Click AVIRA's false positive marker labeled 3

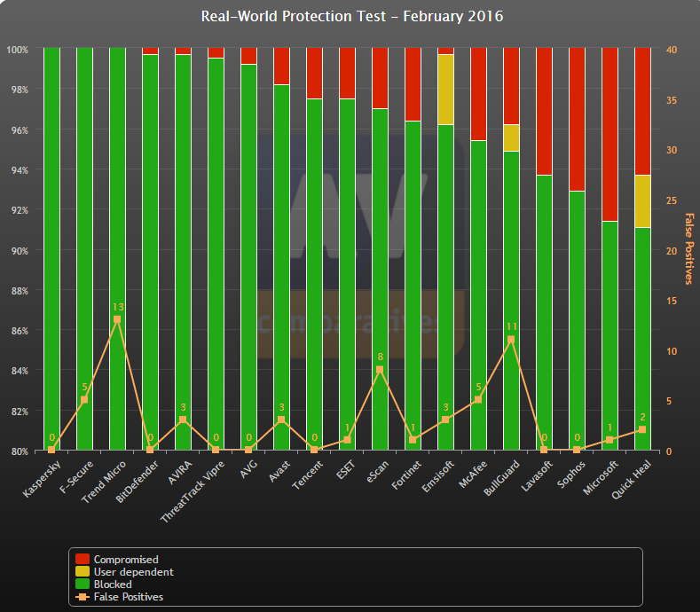[183, 420]
